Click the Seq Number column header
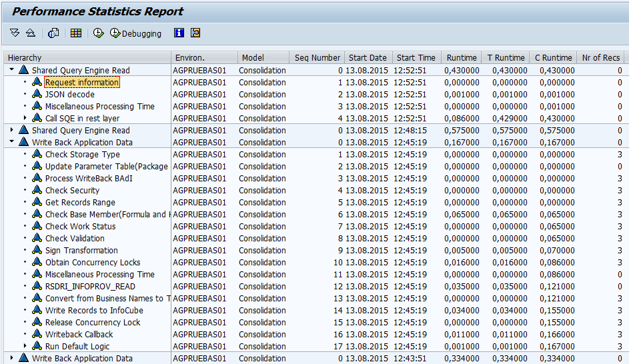 [x=318, y=58]
